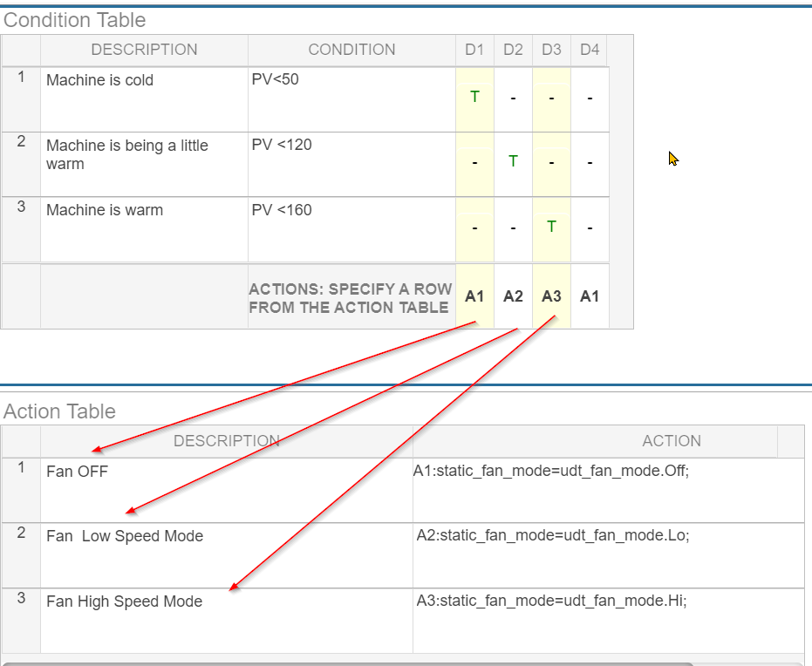812x666 pixels.
Task: Edit the A1 udt_fan_mode.Off action cell
Action: tap(609, 490)
